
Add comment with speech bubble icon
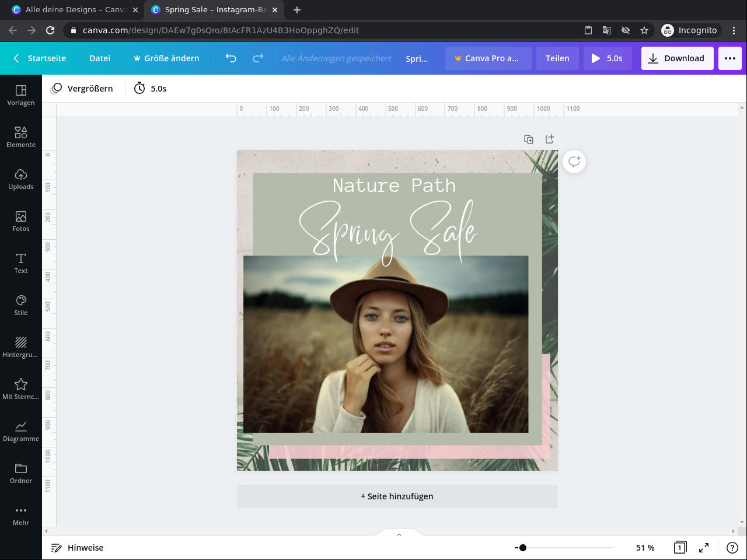pos(574,162)
